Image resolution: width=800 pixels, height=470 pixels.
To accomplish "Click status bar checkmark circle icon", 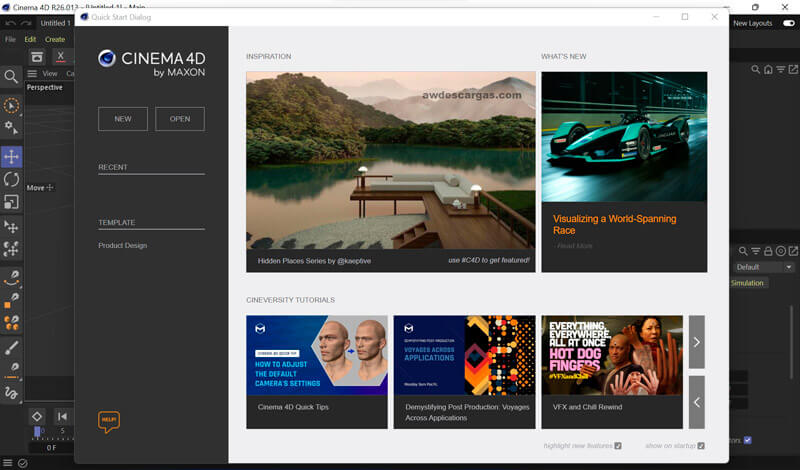I will (22, 463).
